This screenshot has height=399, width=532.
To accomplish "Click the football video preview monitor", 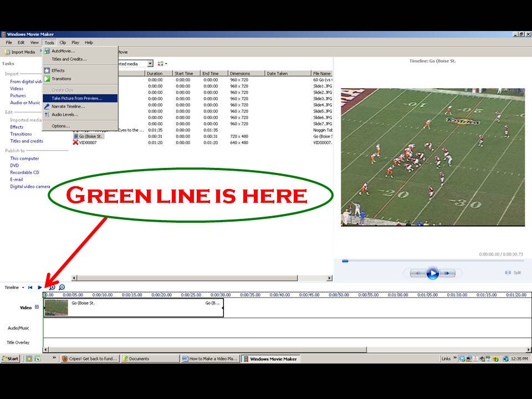I will pyautogui.click(x=433, y=157).
